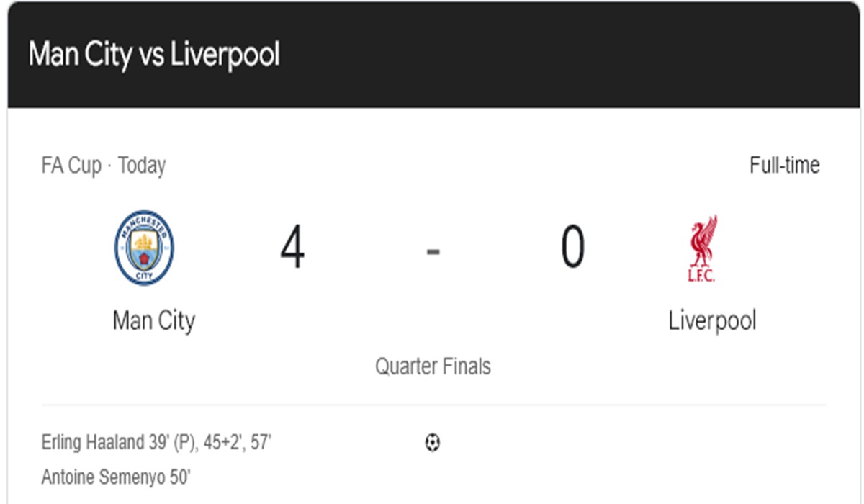864x504 pixels.
Task: Select the FA Cup competition label
Action: 71,166
